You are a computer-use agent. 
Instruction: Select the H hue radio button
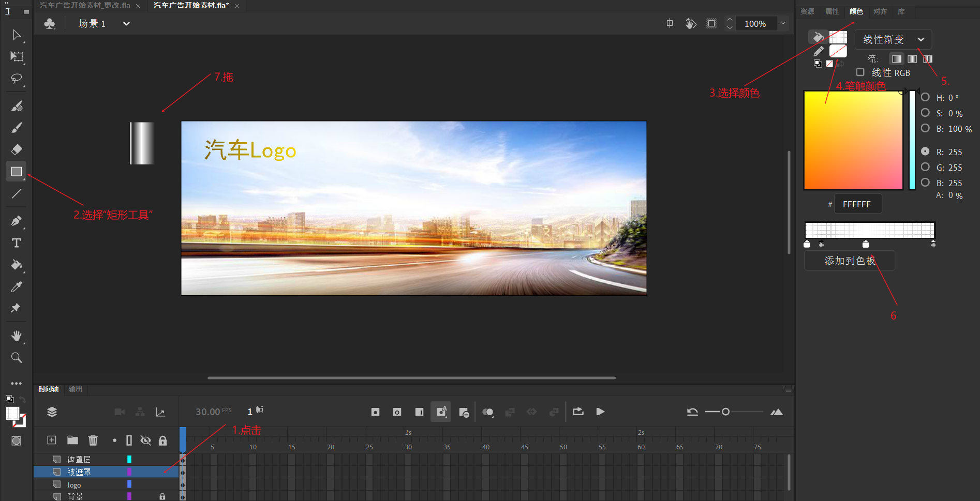(x=926, y=97)
